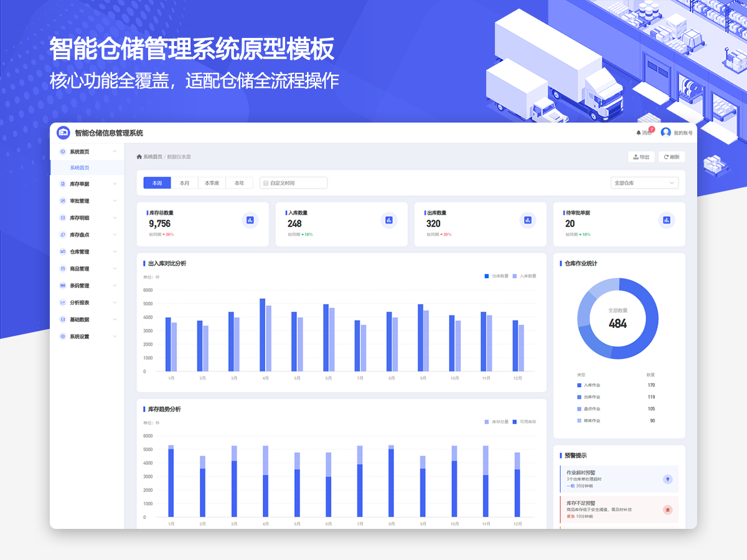Click the chart icon on 待审批单据 card
747x560 pixels.
coord(667,220)
